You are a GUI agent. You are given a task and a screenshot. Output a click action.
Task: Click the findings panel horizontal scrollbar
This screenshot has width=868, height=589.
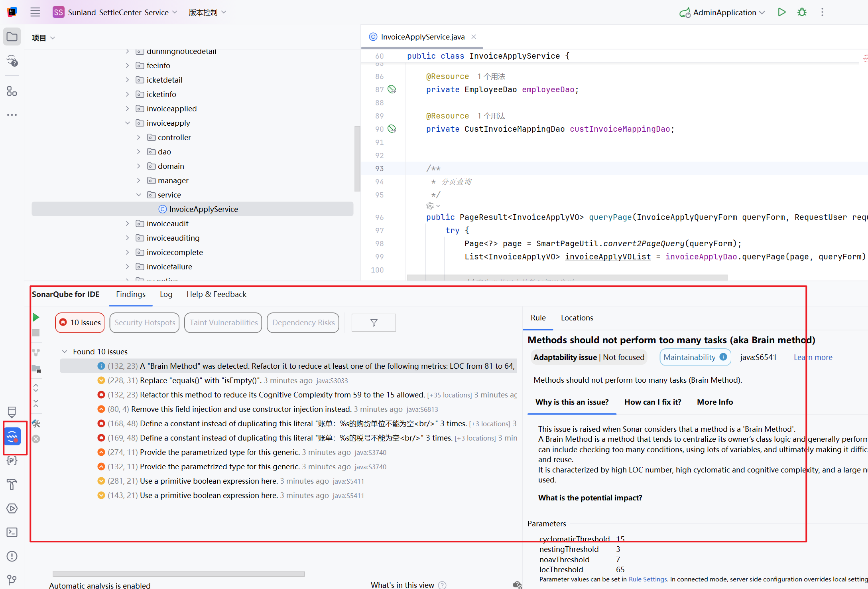pyautogui.click(x=179, y=574)
